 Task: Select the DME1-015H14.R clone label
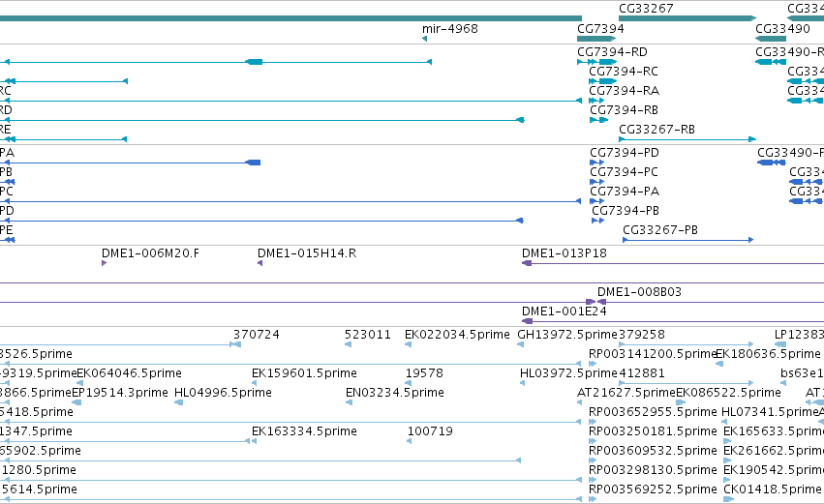tap(307, 253)
